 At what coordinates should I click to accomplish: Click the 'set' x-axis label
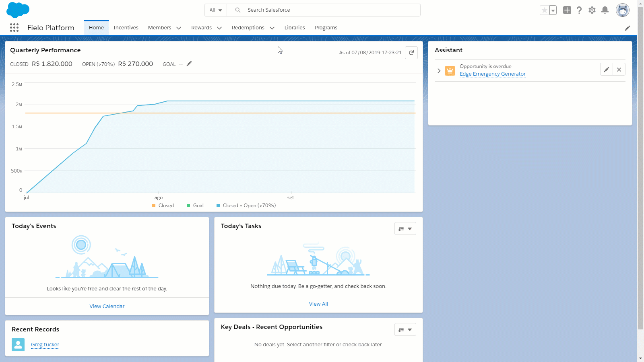tap(291, 197)
